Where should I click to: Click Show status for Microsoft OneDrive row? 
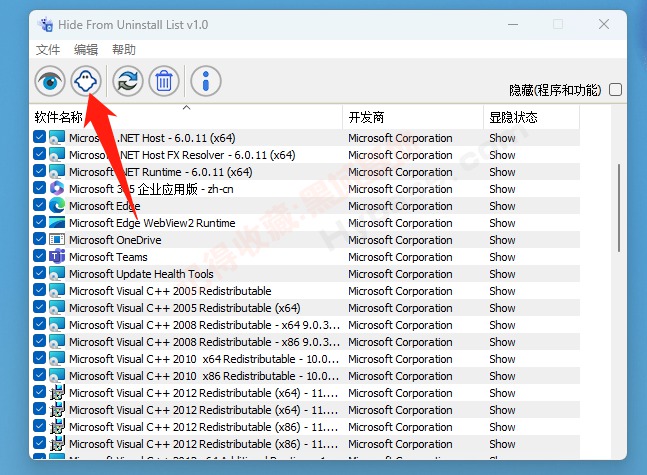[502, 240]
